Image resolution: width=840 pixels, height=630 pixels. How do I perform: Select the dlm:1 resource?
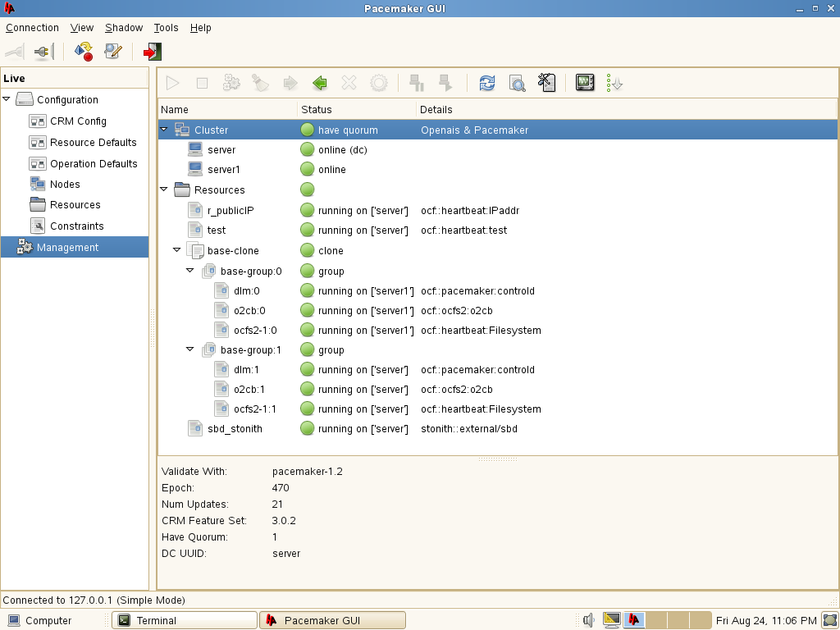[498, 370]
